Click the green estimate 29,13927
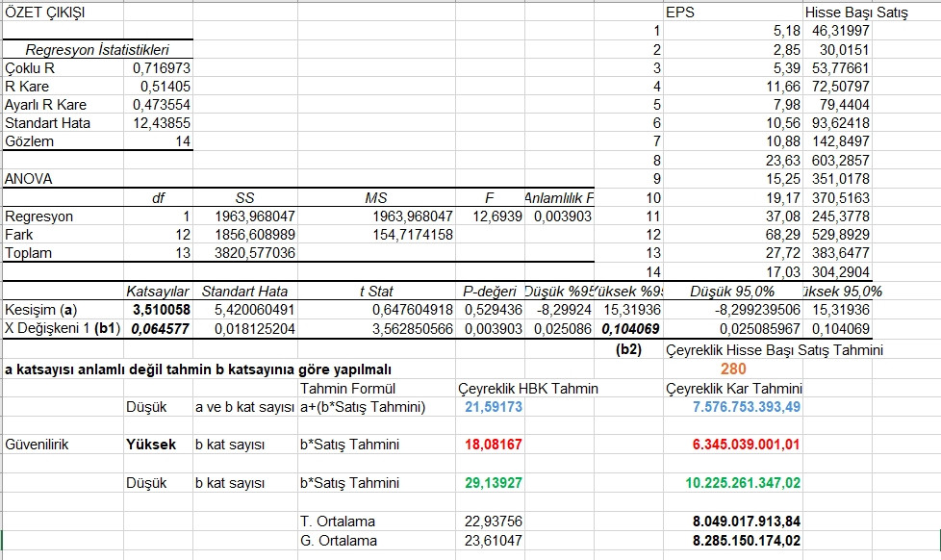This screenshot has height=560, width=941. tap(494, 483)
